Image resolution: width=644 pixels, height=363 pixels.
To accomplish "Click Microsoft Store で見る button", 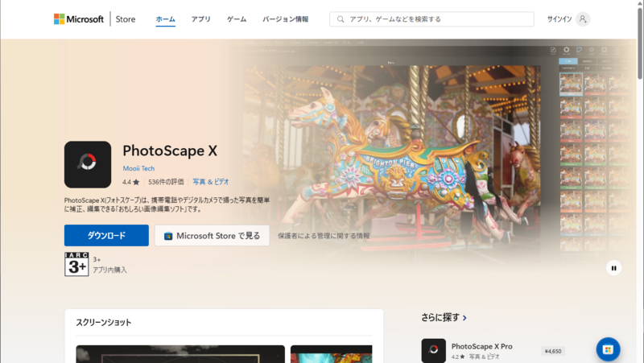I will pos(212,236).
